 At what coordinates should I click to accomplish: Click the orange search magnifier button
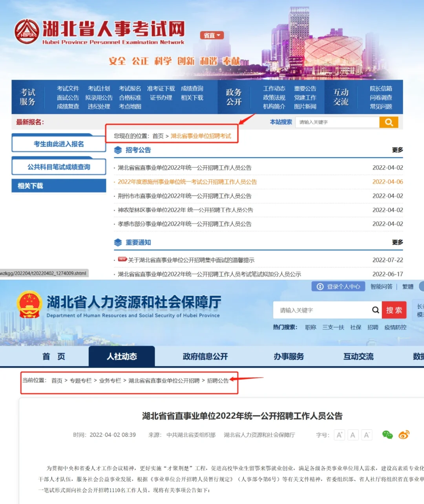point(389,122)
